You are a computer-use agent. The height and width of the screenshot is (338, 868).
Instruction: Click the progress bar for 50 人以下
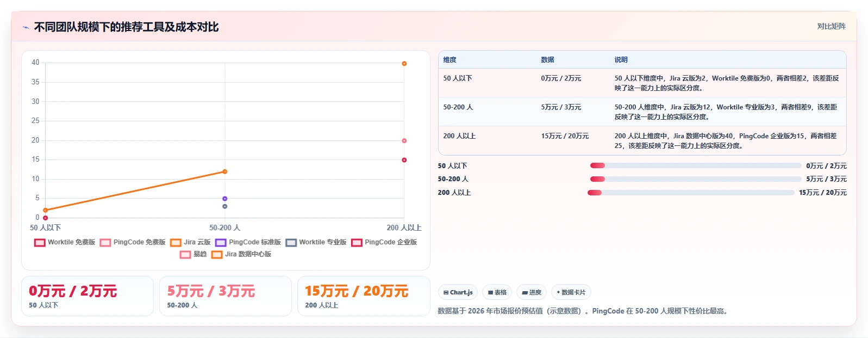click(x=696, y=165)
